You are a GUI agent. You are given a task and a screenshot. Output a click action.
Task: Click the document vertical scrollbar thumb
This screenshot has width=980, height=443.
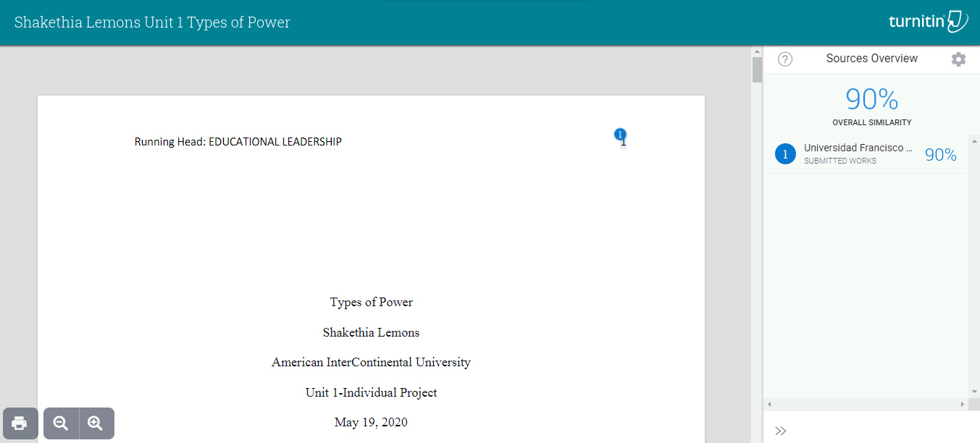[757, 70]
